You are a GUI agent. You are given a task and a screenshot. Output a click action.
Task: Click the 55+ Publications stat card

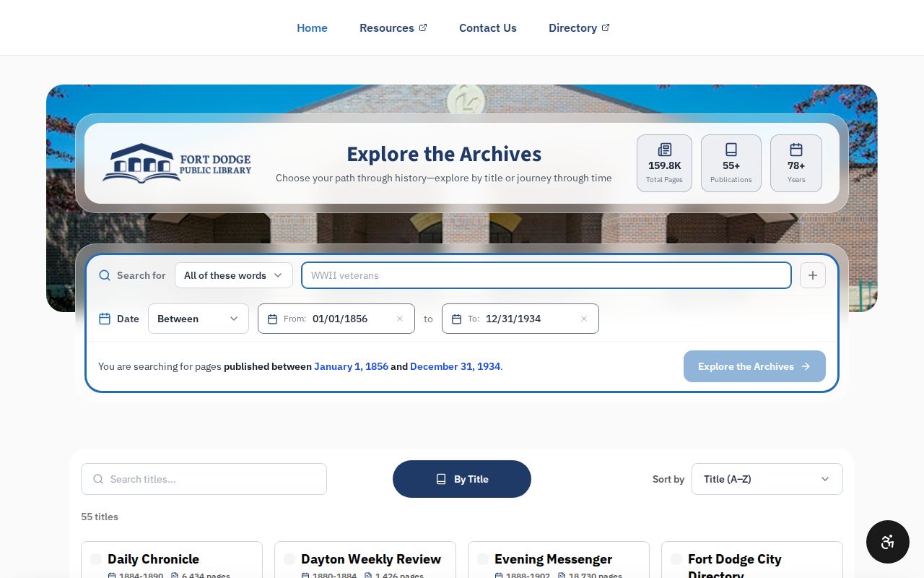point(731,163)
